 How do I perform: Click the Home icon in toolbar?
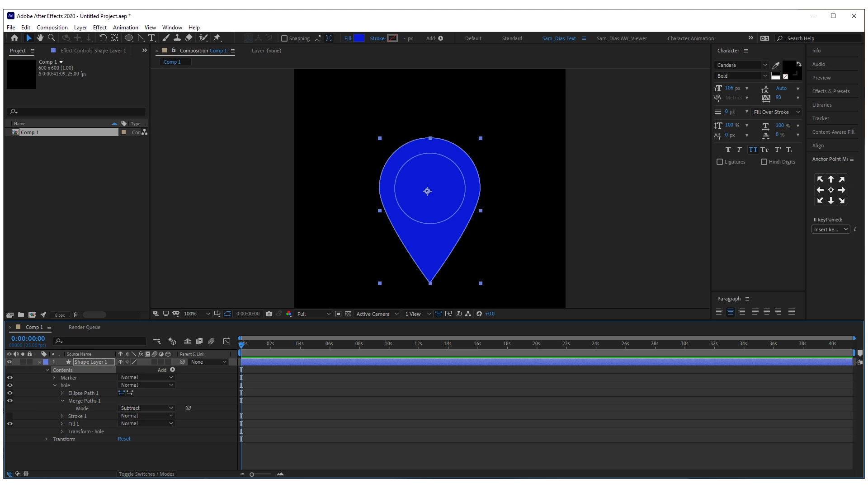14,38
